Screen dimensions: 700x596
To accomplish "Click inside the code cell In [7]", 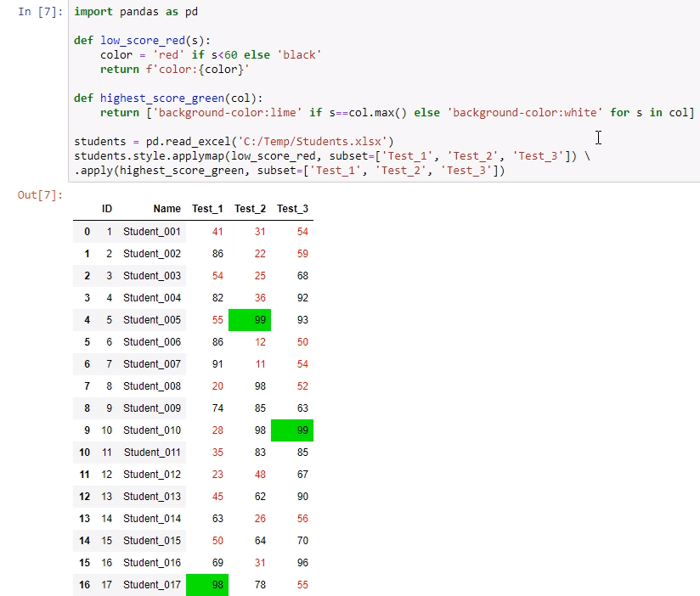I will [x=384, y=91].
